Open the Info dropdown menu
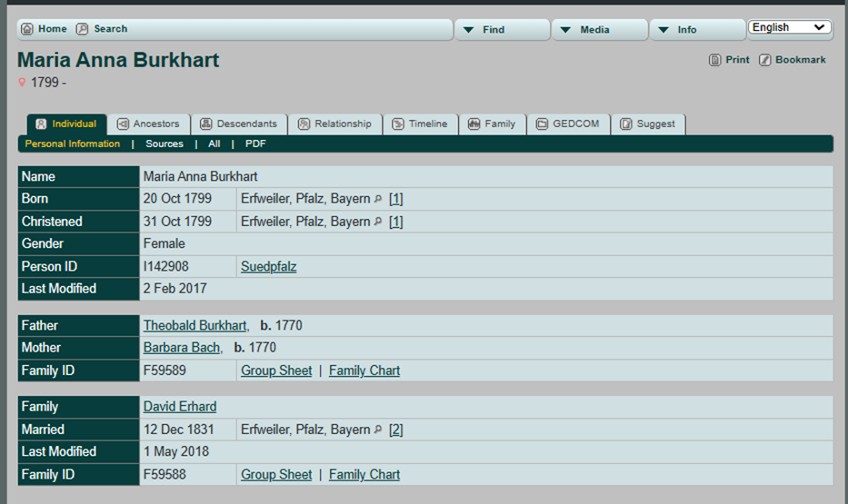 coord(696,30)
